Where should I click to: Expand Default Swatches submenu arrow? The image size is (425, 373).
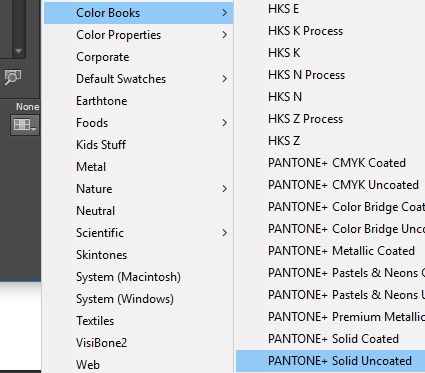pyautogui.click(x=225, y=79)
